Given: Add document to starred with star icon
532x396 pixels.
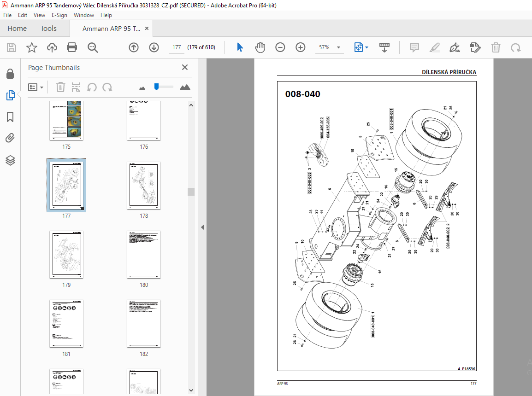Looking at the screenshot, I should tap(31, 47).
